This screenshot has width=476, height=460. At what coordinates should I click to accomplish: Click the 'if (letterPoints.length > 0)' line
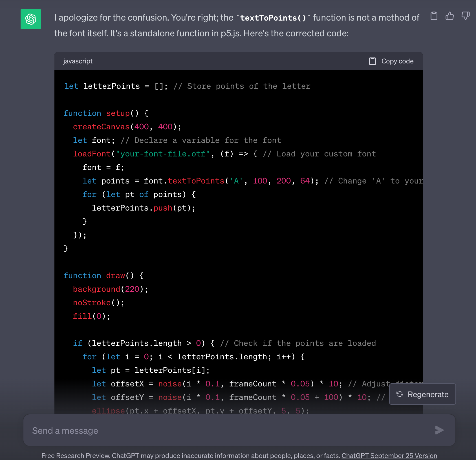(x=224, y=343)
